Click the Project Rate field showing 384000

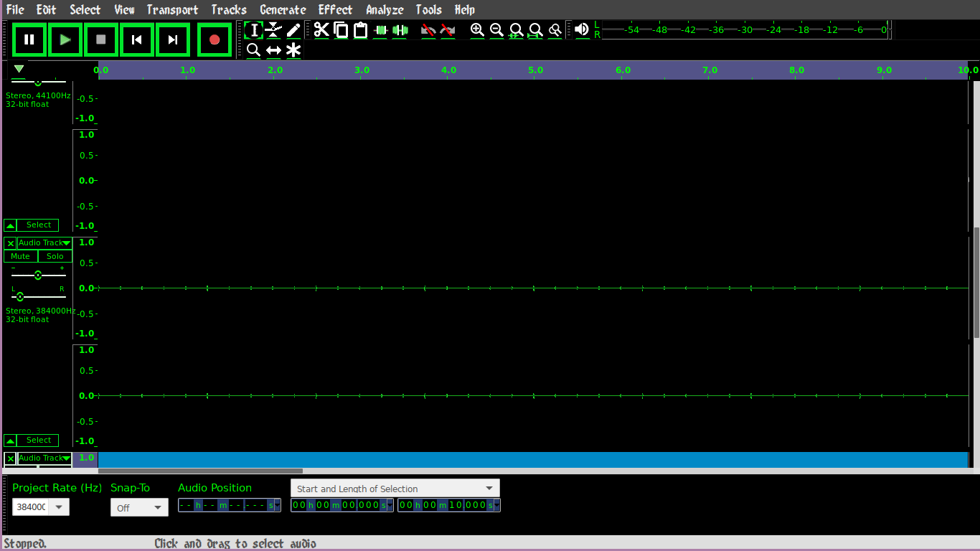tap(31, 507)
